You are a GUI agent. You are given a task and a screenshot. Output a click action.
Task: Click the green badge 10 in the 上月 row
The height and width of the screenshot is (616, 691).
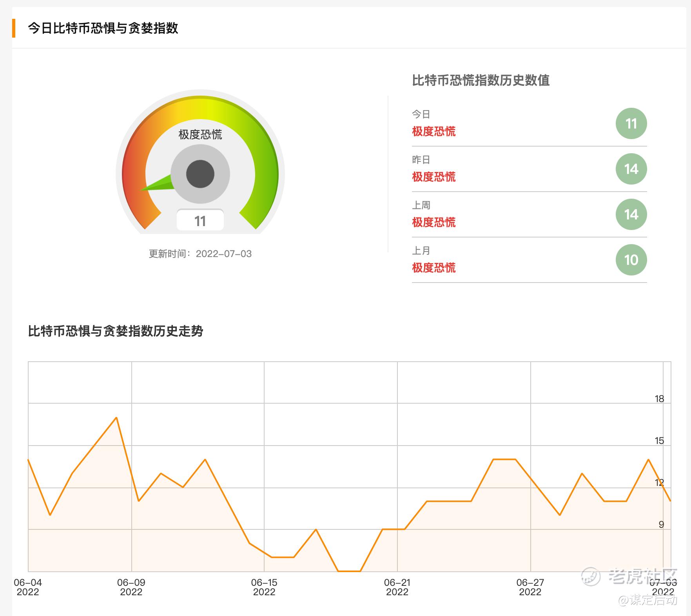(x=631, y=260)
